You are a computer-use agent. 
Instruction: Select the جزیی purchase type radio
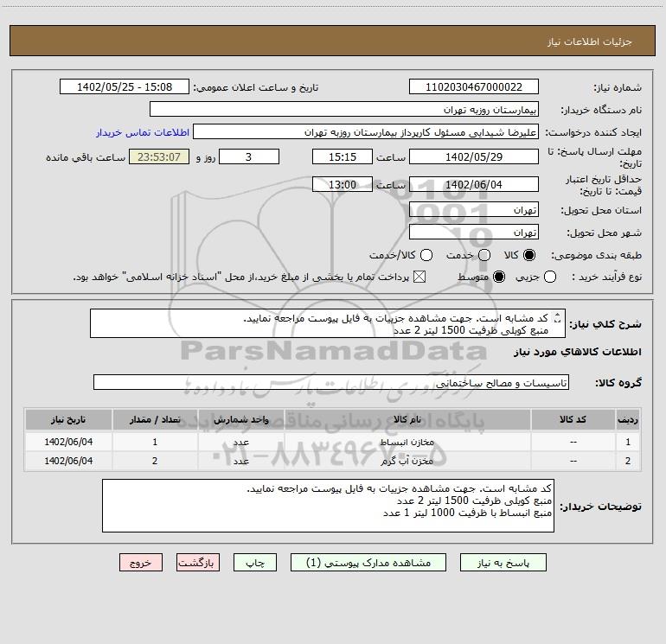tap(550, 277)
